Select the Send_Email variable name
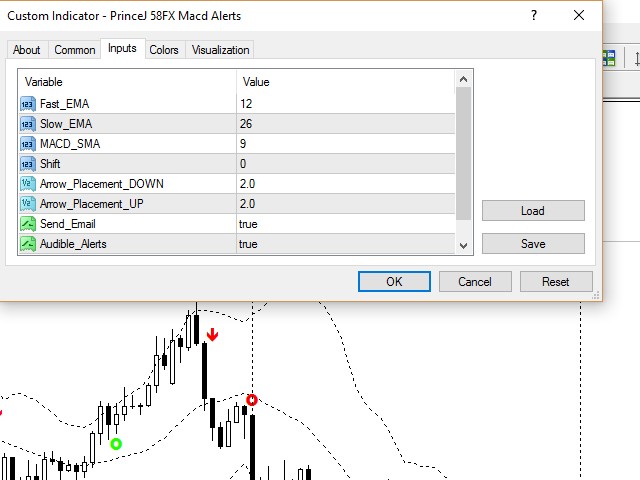Screen dimensions: 640x480 click(67, 224)
